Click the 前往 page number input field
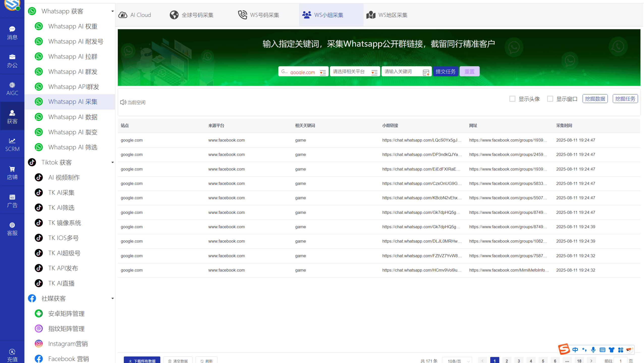 (x=620, y=361)
